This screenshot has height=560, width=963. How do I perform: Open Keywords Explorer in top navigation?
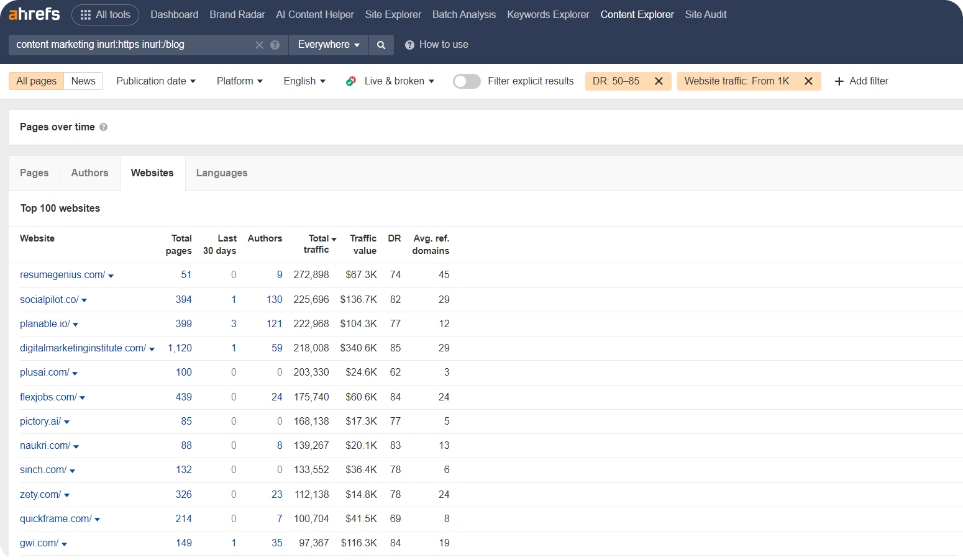coord(548,14)
